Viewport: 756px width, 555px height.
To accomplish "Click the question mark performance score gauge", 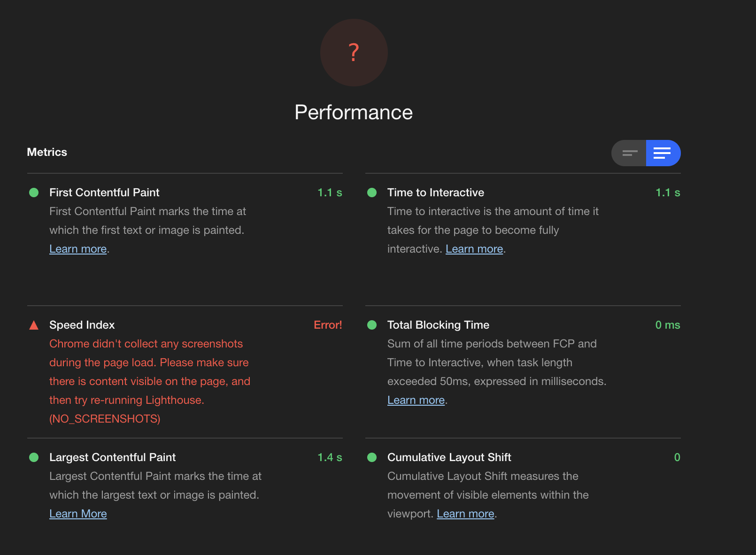I will click(354, 53).
